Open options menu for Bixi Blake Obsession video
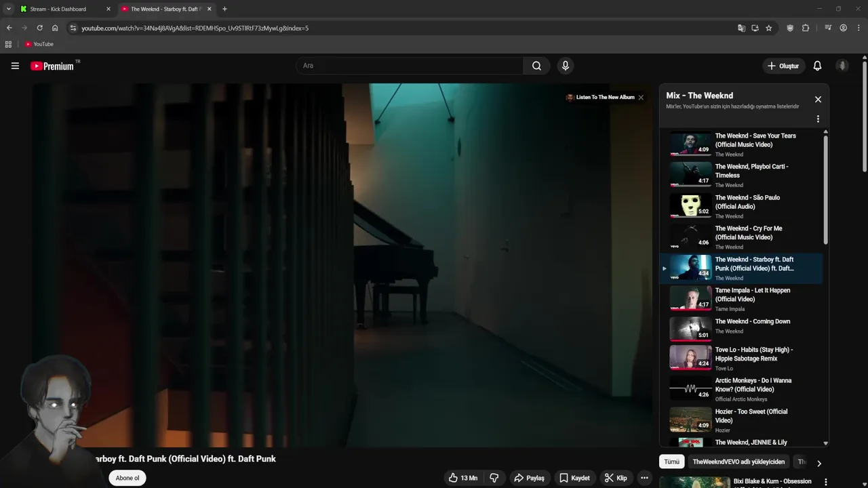The height and width of the screenshot is (488, 868). (x=825, y=482)
